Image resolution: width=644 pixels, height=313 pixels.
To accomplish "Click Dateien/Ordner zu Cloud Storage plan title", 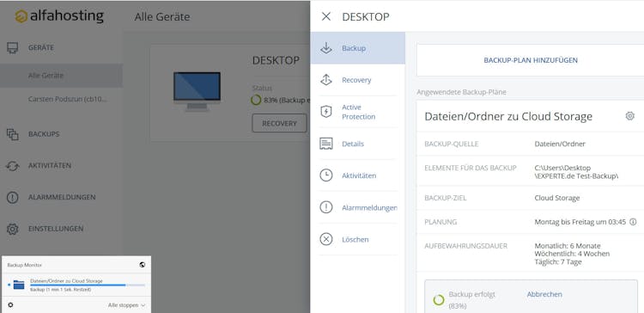I will pyautogui.click(x=508, y=117).
